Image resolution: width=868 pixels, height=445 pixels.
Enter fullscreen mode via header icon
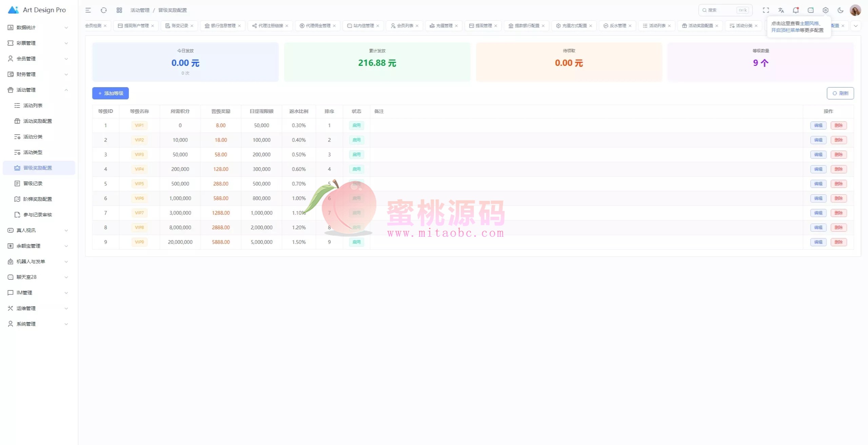pos(766,10)
